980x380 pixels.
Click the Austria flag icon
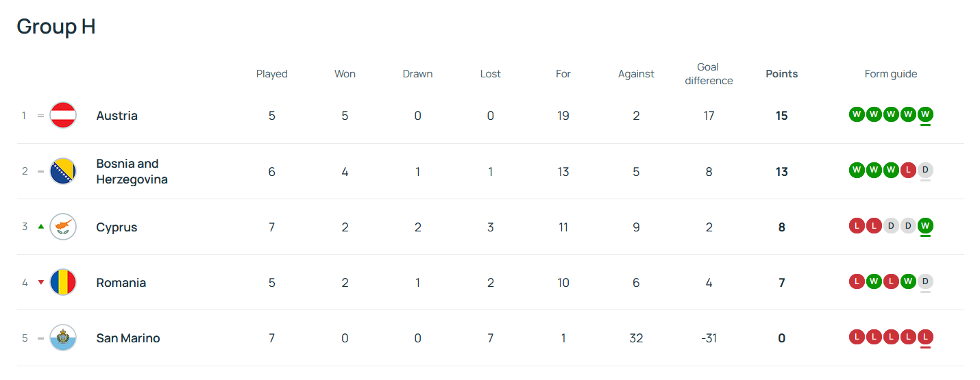[63, 116]
